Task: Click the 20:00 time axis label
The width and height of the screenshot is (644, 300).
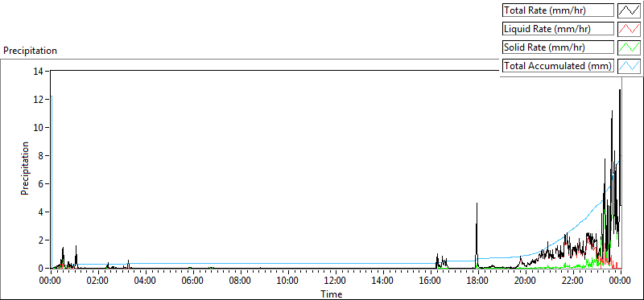Action: click(525, 282)
